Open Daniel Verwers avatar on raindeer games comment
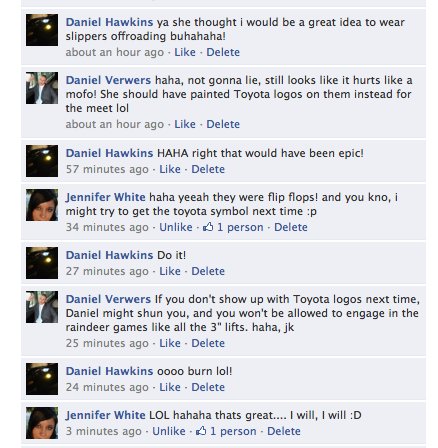This screenshot has height=448, width=438. pos(42,307)
